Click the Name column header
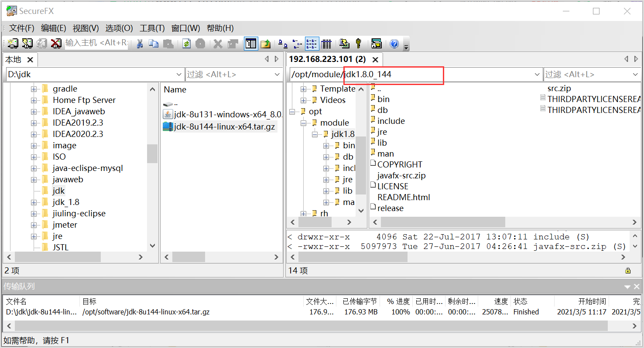Viewport: 644px width, 348px height. 175,89
